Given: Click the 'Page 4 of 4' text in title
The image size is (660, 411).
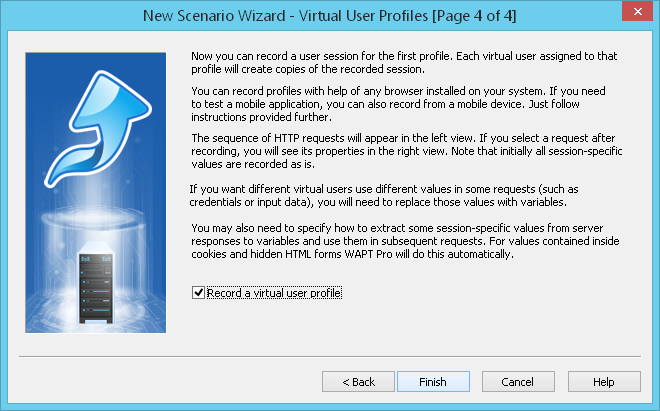Looking at the screenshot, I should click(474, 16).
